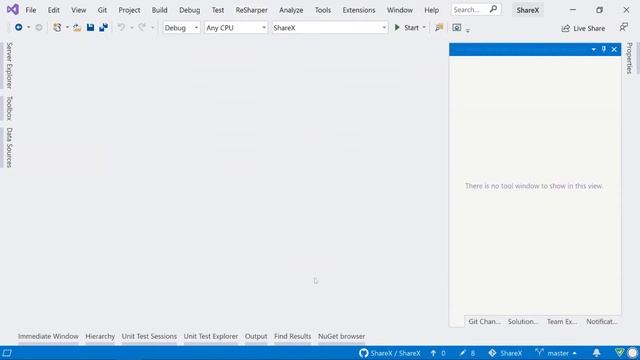Click the Visual Studio logo icon
Image resolution: width=640 pixels, height=360 pixels.
[x=13, y=9]
